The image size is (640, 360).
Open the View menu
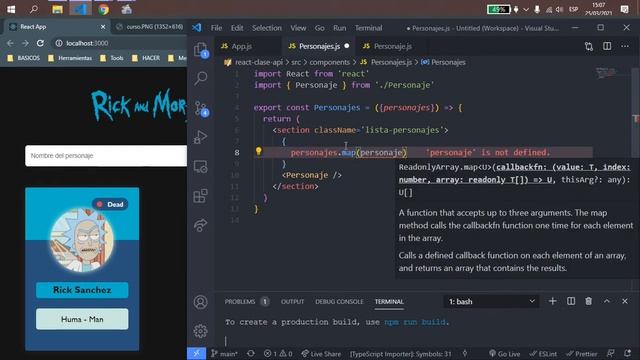click(x=298, y=28)
